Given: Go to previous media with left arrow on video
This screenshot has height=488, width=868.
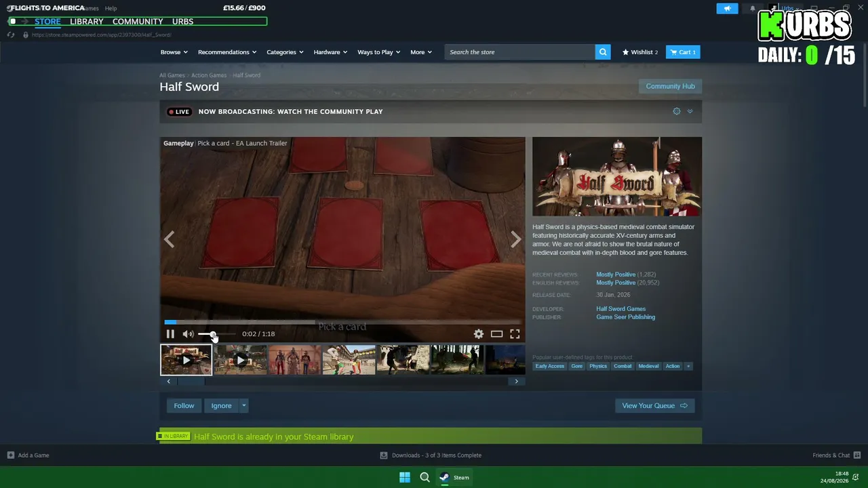Looking at the screenshot, I should point(169,239).
